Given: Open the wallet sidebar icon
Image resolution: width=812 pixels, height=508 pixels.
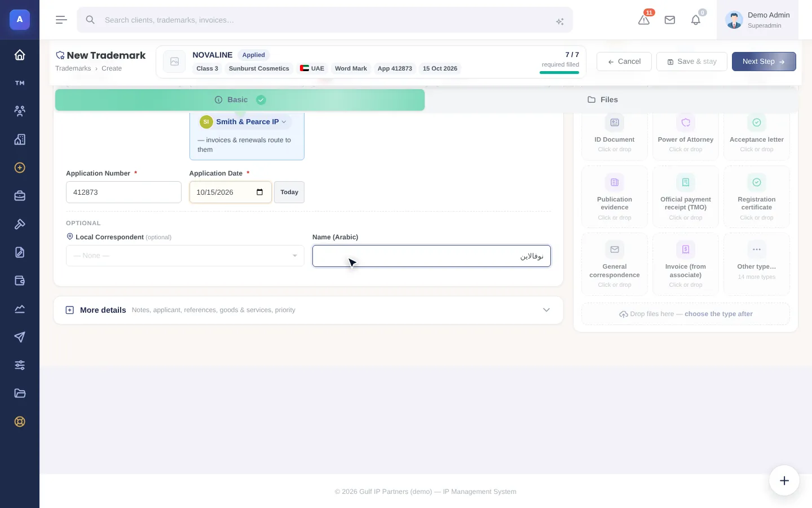Looking at the screenshot, I should (20, 281).
